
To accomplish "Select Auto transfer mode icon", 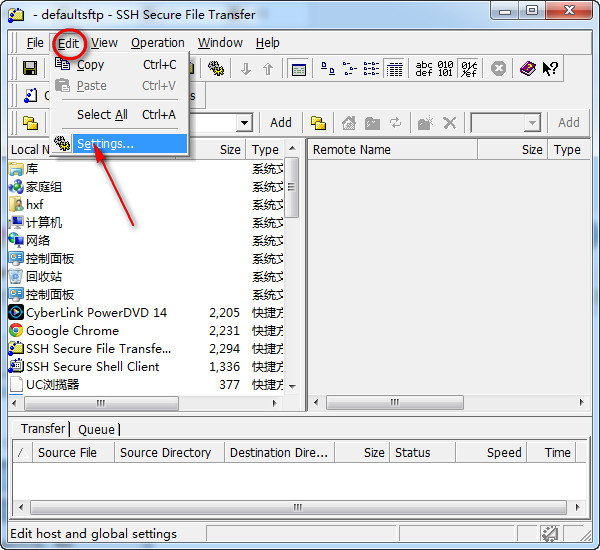I will [x=470, y=69].
